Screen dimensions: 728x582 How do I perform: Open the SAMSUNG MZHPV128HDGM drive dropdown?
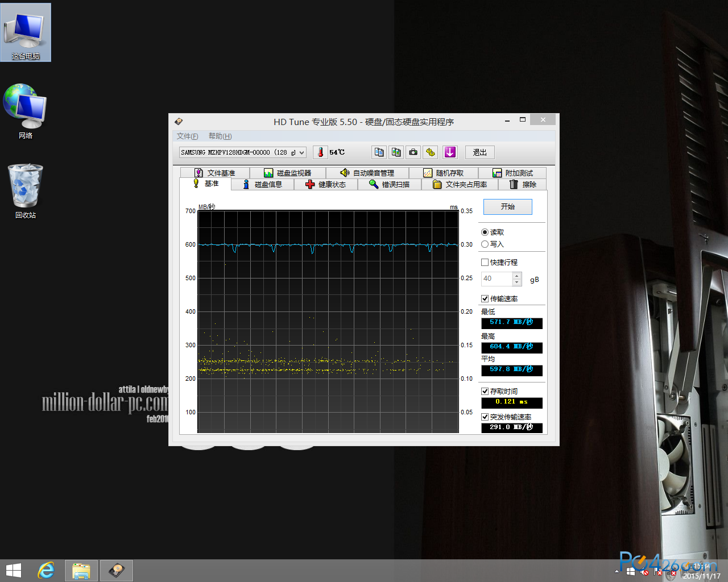pos(243,152)
